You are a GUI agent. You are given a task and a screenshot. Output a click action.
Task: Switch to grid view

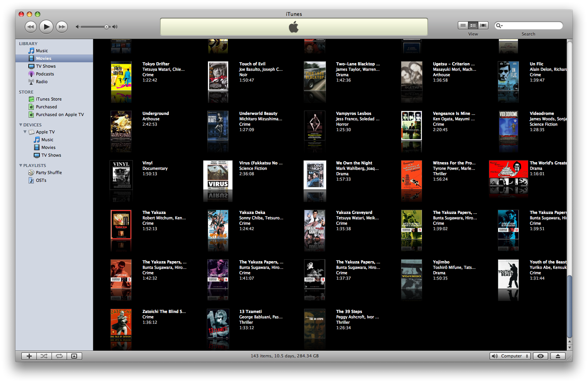point(473,25)
